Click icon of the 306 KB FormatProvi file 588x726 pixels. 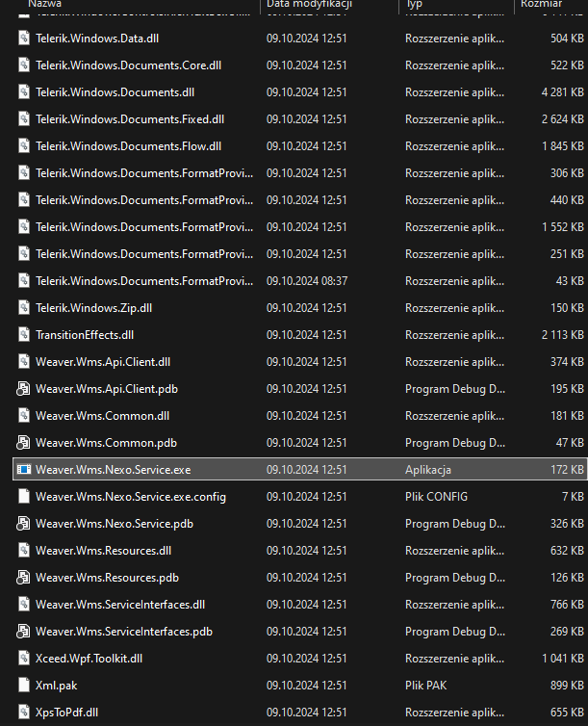24,172
